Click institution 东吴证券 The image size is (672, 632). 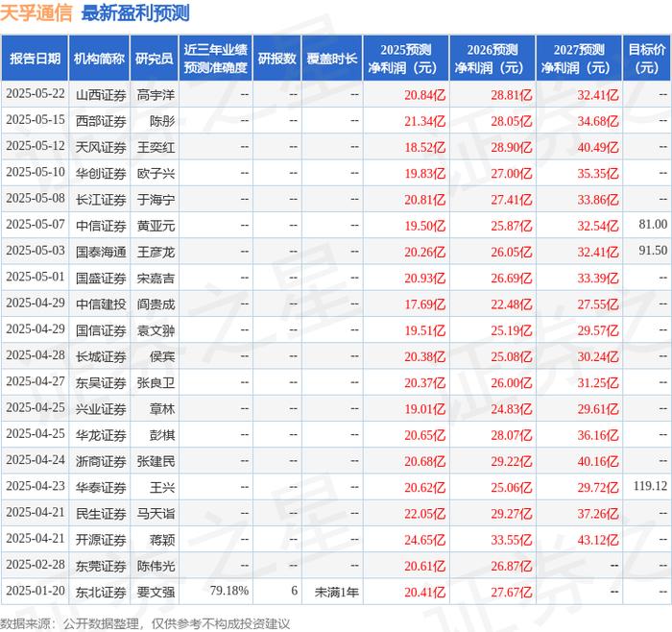(x=101, y=382)
